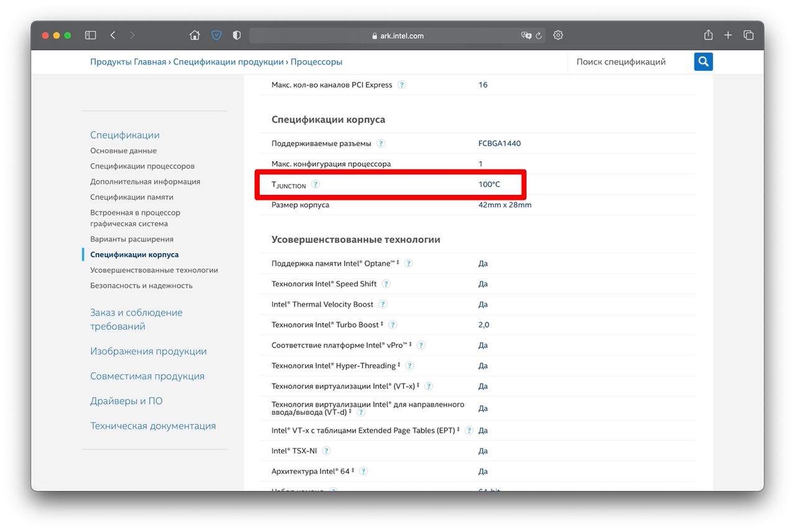The height and width of the screenshot is (532, 795).
Task: Toggle the Safari sidebar icon
Action: tap(91, 35)
